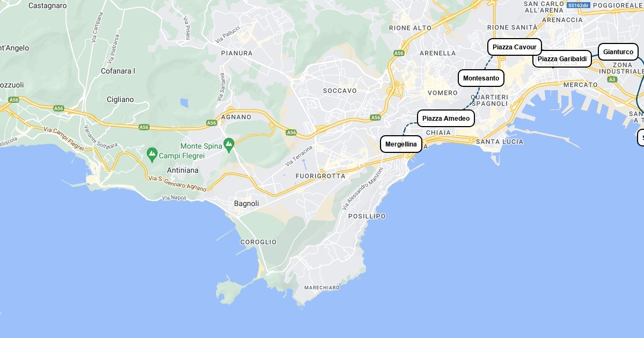
Task: Choose the Piazza Garibaldi station label
Action: (562, 58)
